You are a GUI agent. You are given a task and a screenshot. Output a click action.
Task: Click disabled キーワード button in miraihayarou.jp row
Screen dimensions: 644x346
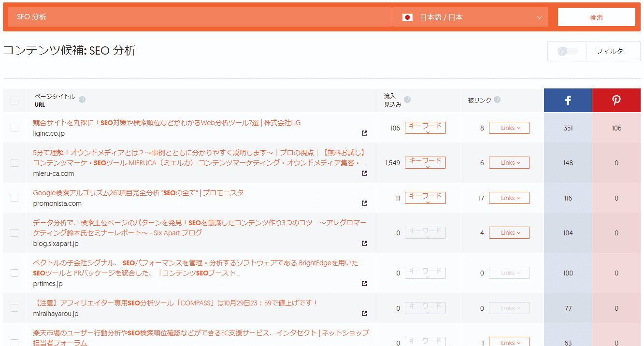(x=425, y=308)
